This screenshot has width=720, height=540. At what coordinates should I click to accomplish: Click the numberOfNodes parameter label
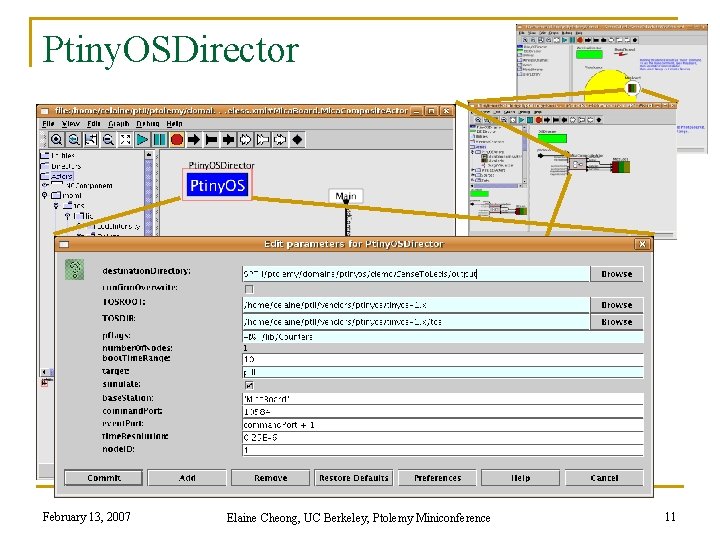click(137, 348)
